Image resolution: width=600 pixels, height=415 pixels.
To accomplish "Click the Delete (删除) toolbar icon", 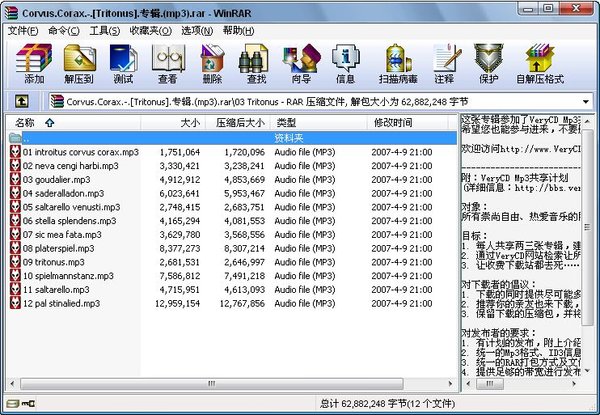I will pos(212,63).
